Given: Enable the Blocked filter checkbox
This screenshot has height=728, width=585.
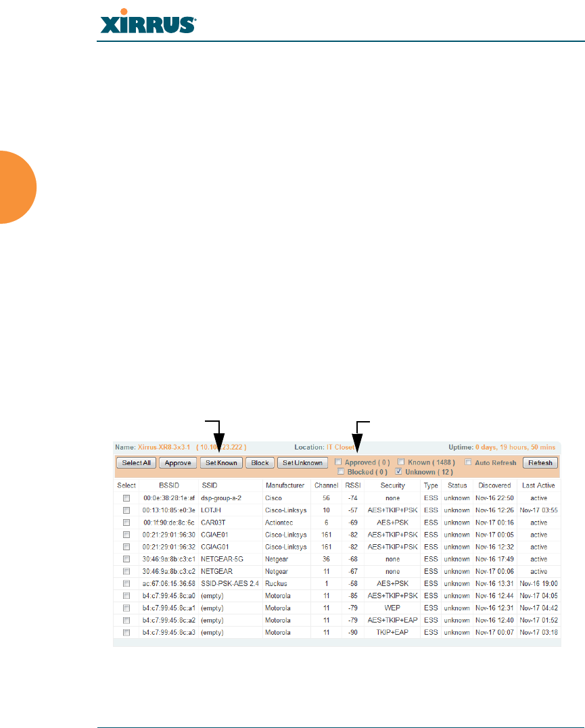Looking at the screenshot, I should pyautogui.click(x=341, y=472).
